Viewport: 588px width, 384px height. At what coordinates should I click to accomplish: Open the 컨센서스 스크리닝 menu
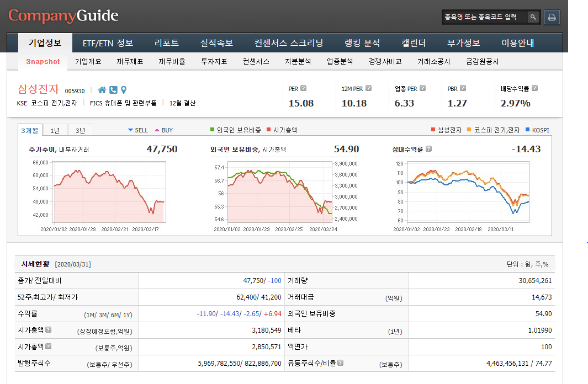[289, 43]
